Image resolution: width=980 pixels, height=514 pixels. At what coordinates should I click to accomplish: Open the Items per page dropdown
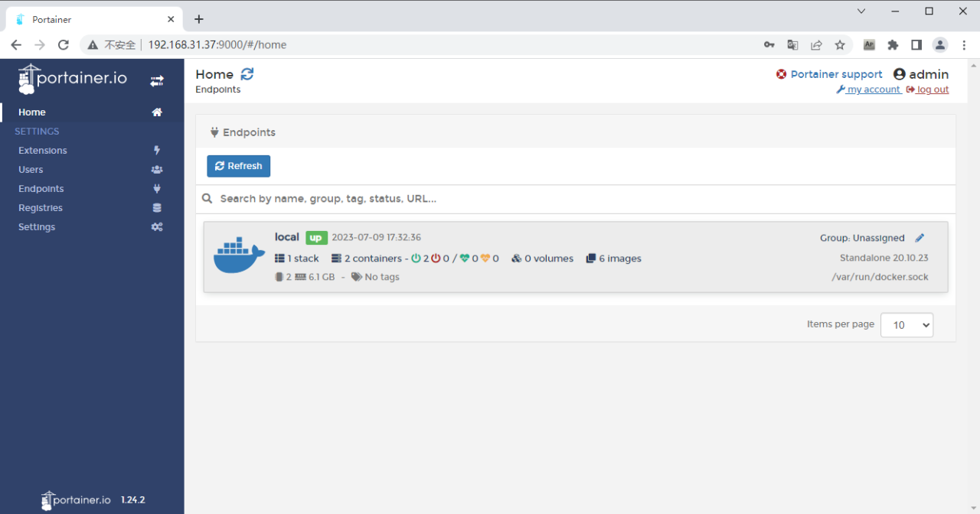(906, 325)
